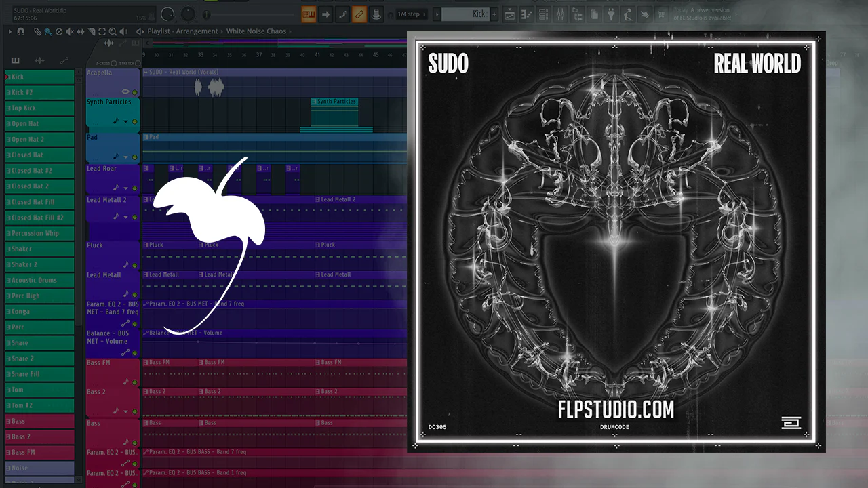Mute the Lead Roar track
This screenshot has height=488, width=868.
[x=135, y=188]
